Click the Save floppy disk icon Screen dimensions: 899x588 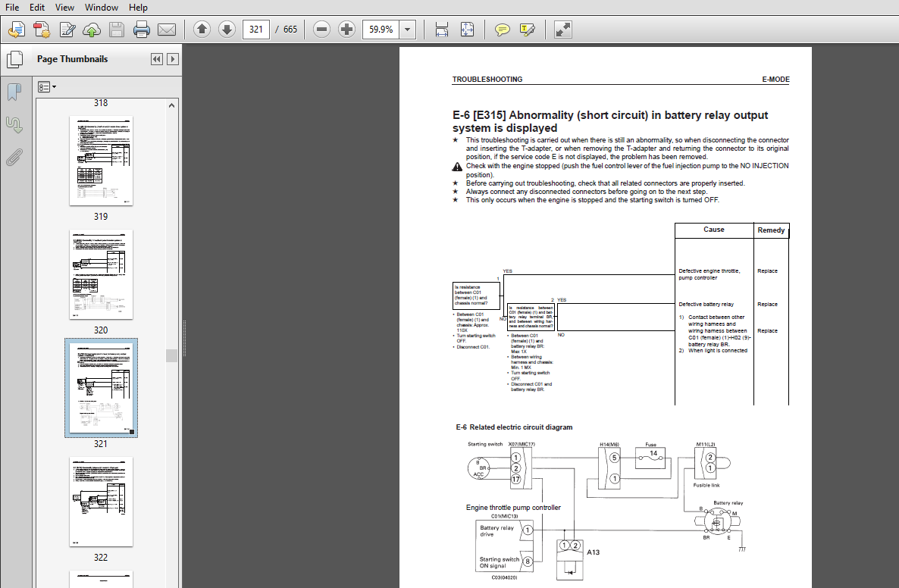117,30
